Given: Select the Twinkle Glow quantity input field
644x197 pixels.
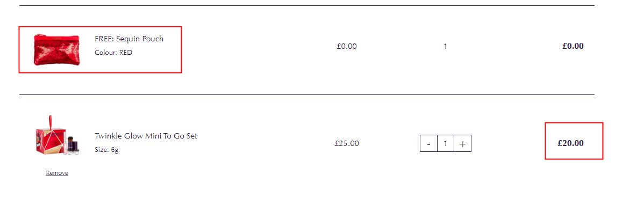Looking at the screenshot, I should click(x=446, y=144).
